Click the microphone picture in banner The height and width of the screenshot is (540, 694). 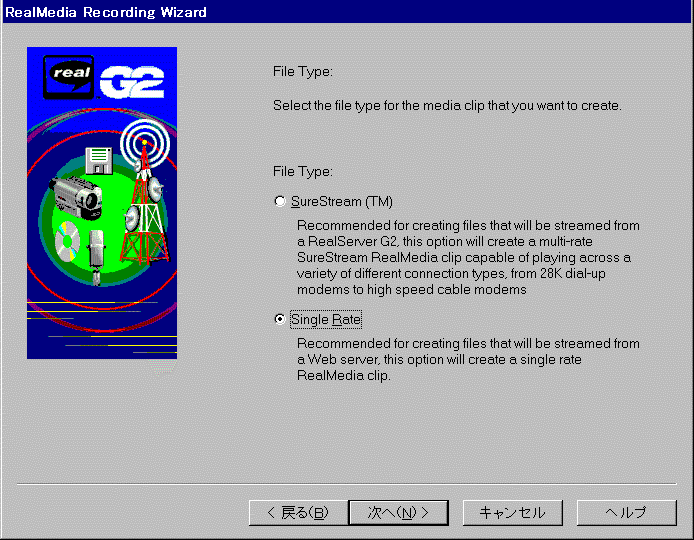click(x=96, y=257)
